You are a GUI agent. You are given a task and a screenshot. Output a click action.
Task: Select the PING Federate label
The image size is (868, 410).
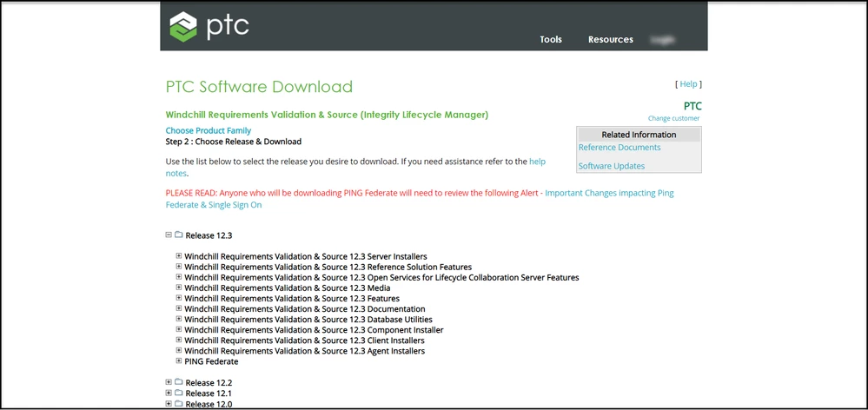pos(211,362)
